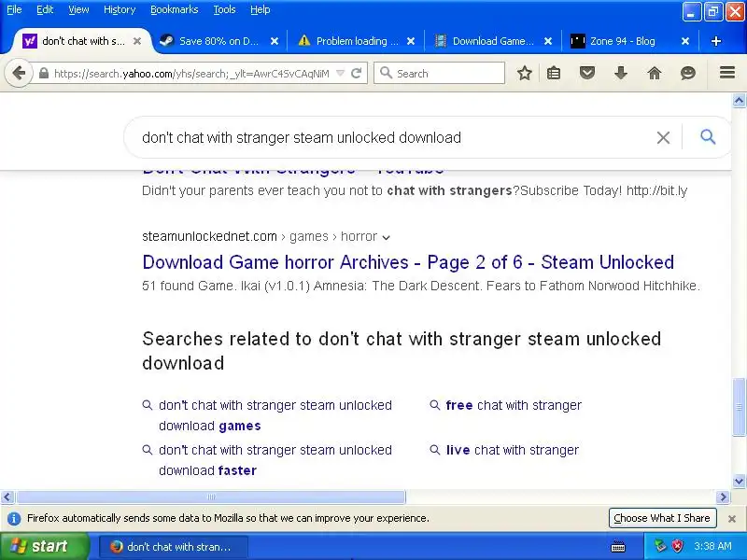
Task: Click the safely remove hardware tray icon
Action: (660, 546)
